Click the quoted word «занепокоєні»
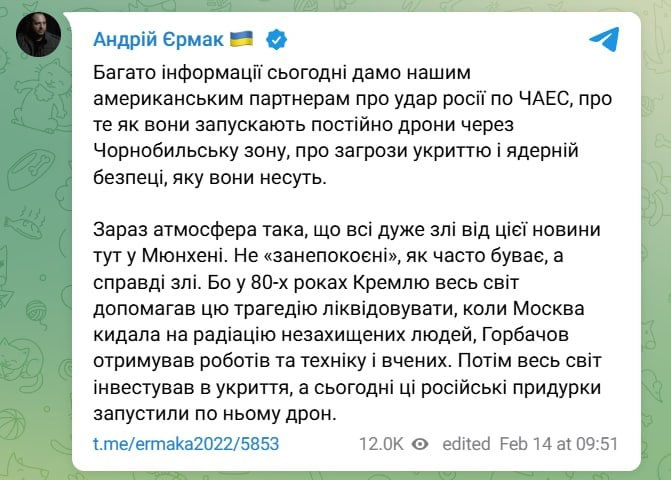Screen dimensions: 671x480 pyautogui.click(x=333, y=256)
